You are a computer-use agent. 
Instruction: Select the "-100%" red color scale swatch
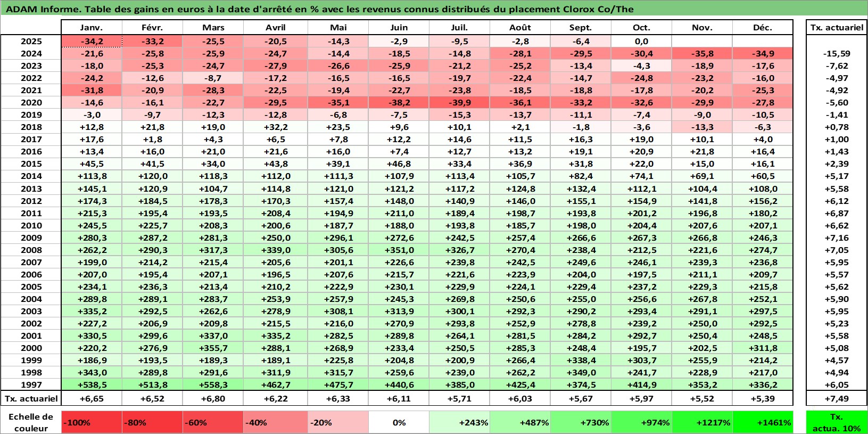pyautogui.click(x=92, y=422)
